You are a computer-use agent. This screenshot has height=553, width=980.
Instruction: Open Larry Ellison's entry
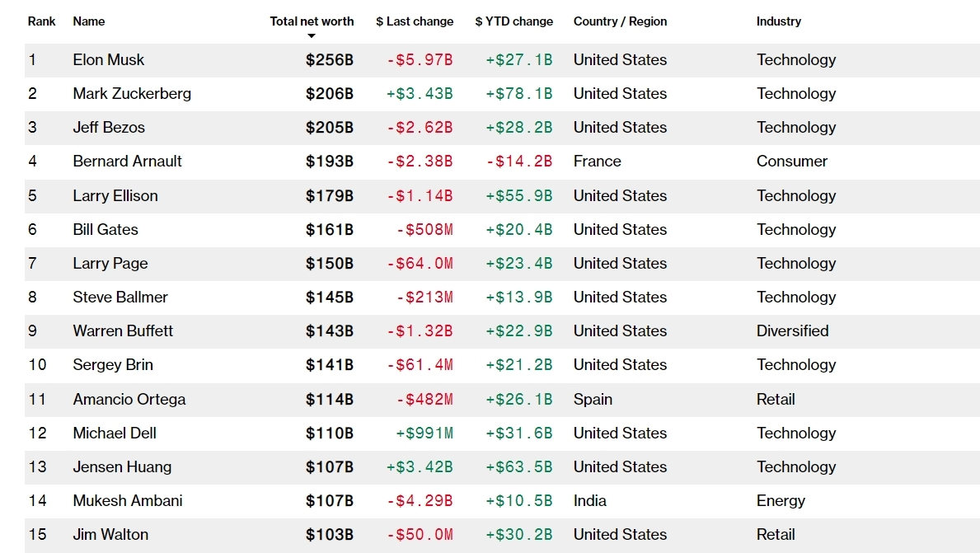pyautogui.click(x=115, y=196)
